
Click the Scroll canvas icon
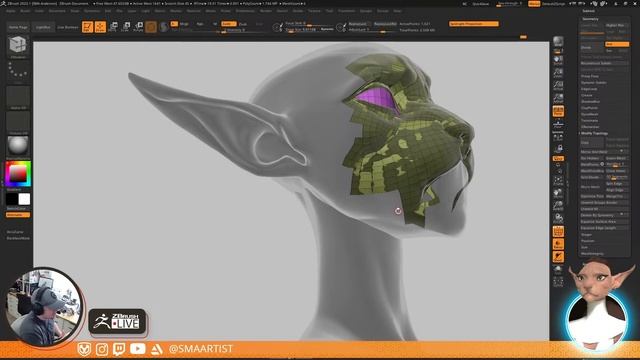558,60
